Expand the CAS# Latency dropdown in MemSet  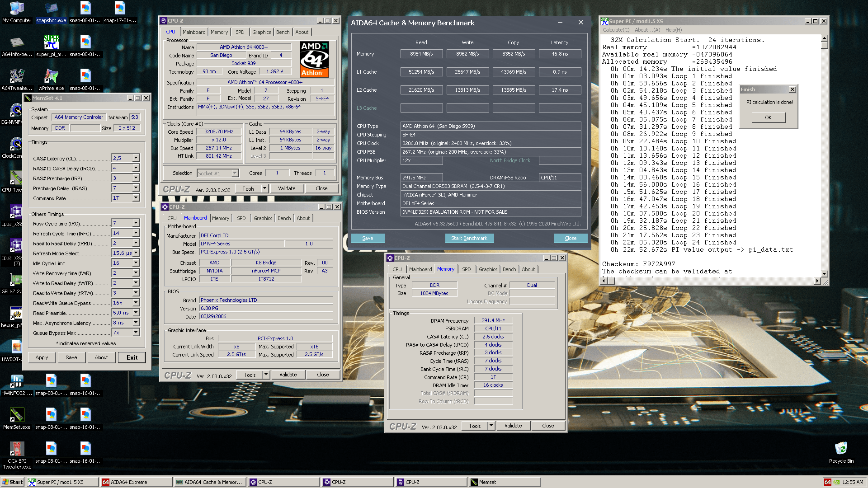[136, 158]
